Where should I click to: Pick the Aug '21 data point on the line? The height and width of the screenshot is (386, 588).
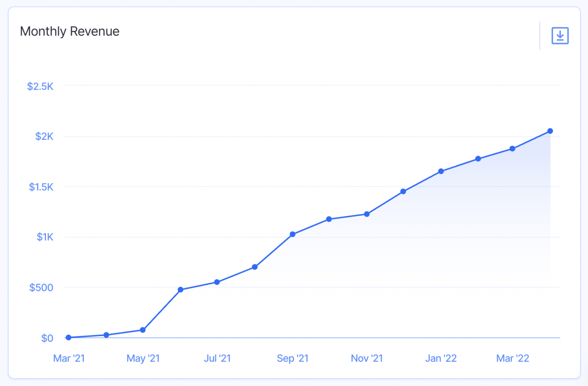point(255,267)
